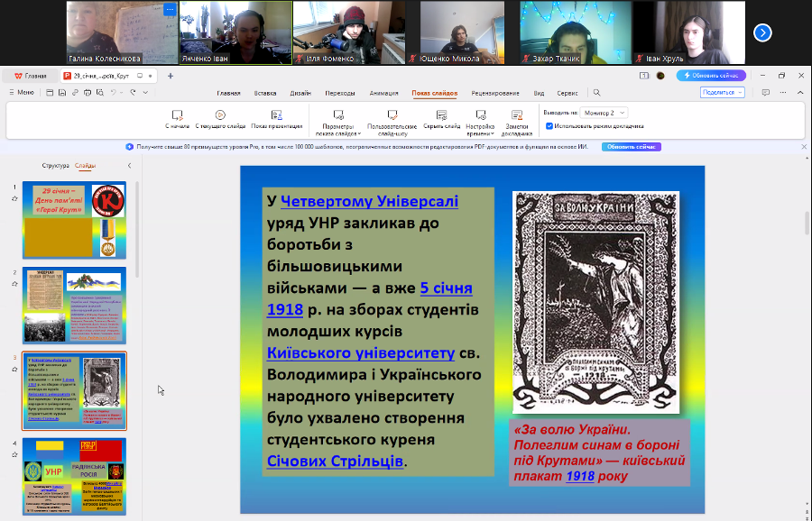The image size is (812, 521).
Task: Select slide 2 thumbnail
Action: (x=74, y=306)
